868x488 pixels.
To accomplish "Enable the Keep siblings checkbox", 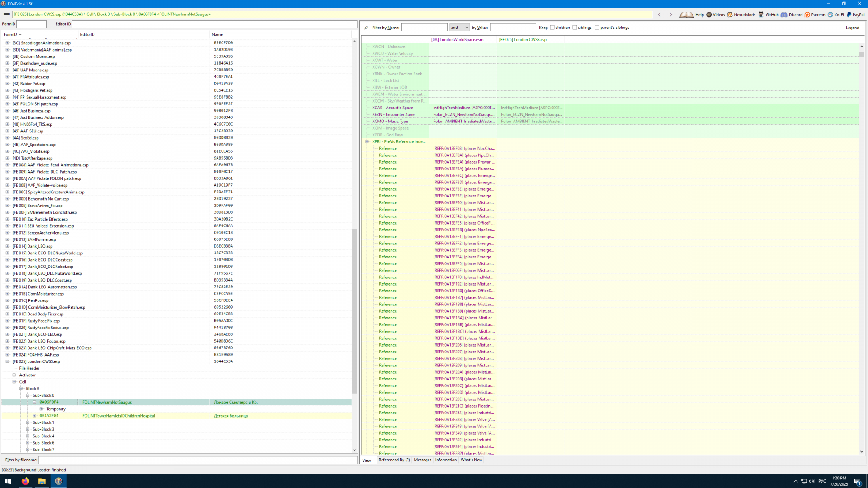I will tap(575, 28).
